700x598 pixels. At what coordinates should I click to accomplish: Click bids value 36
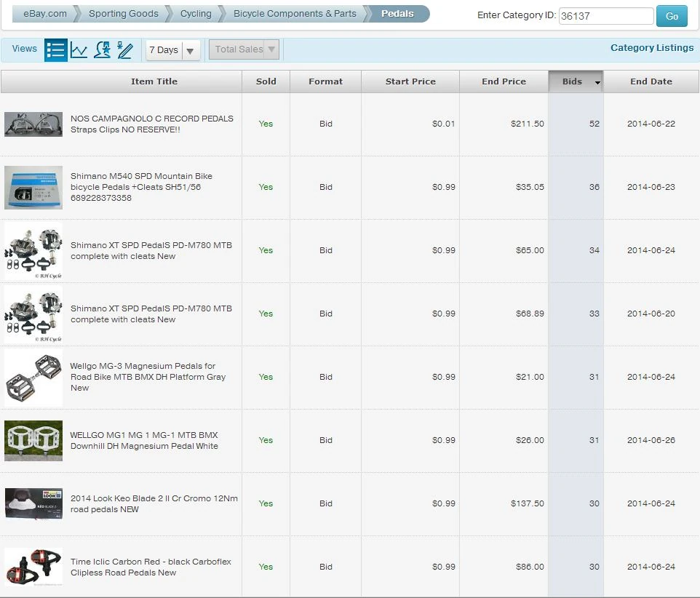click(594, 187)
